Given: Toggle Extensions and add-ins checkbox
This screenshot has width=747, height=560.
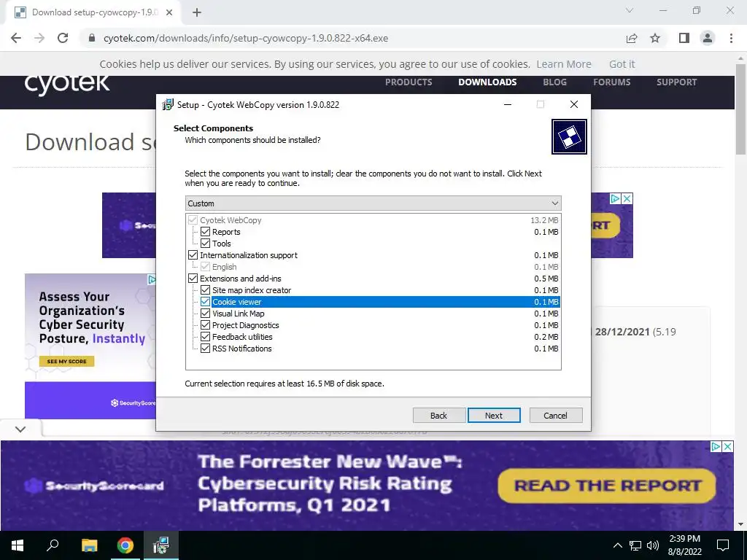Looking at the screenshot, I should (193, 279).
